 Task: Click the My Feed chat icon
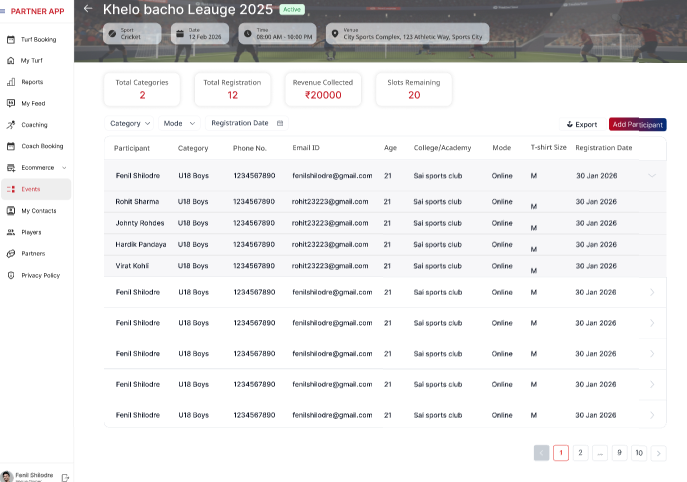[x=11, y=103]
